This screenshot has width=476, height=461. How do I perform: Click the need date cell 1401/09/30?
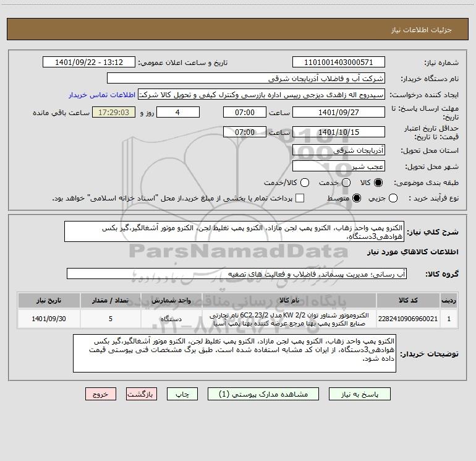coord(49,319)
